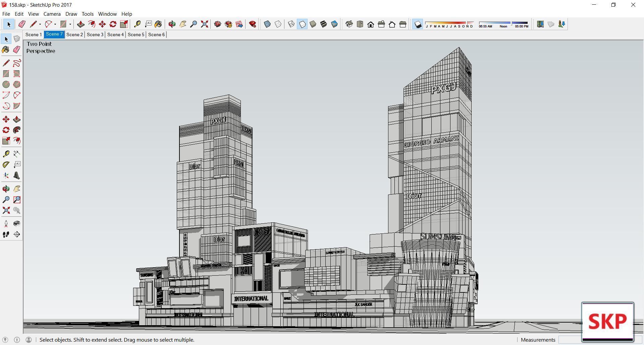
Task: Toggle Terrain button in location toolbar
Action: (x=551, y=24)
